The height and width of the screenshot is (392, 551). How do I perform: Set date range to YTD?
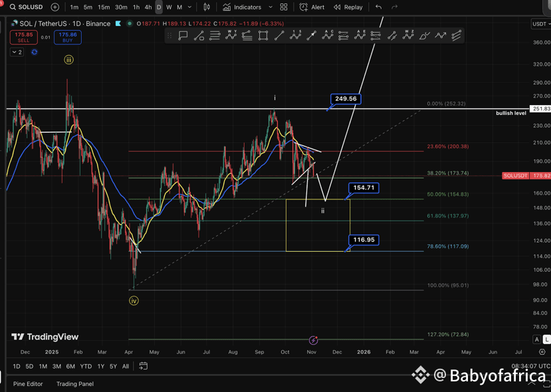86,366
